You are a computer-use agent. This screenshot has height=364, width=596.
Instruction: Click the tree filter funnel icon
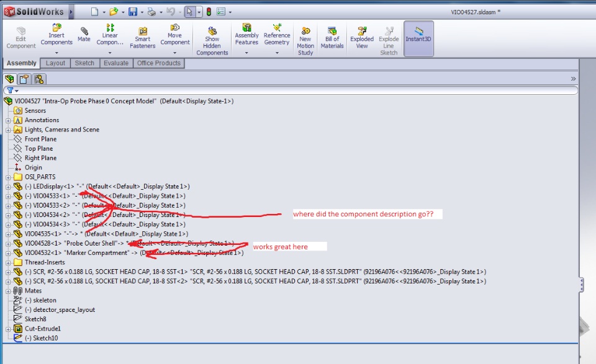tap(11, 91)
